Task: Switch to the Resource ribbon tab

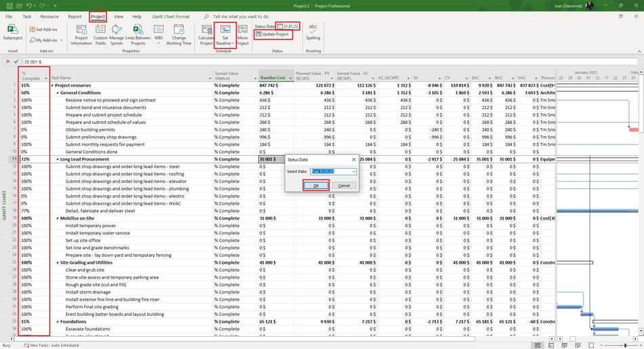Action: [x=49, y=16]
